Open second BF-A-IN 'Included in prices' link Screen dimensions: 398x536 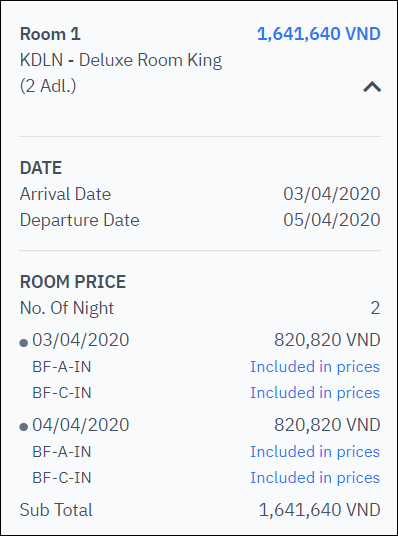[315, 452]
